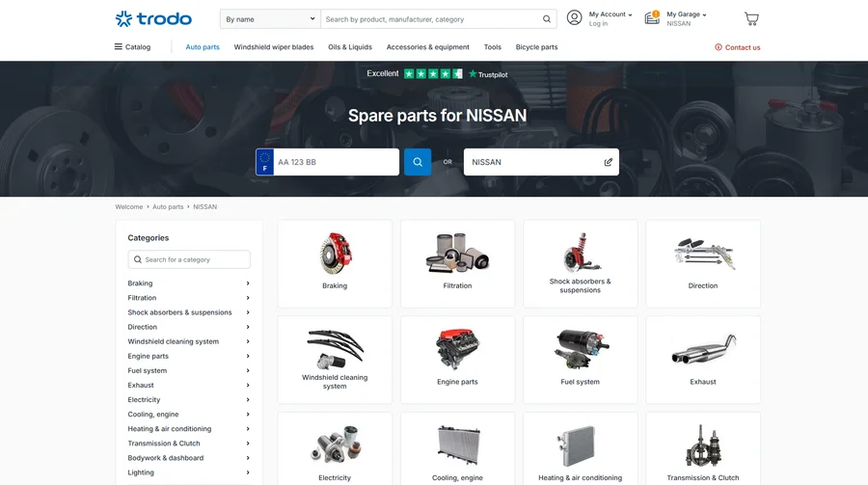Image resolution: width=868 pixels, height=485 pixels.
Task: Go to Accessories & equipment section
Action: click(x=428, y=47)
